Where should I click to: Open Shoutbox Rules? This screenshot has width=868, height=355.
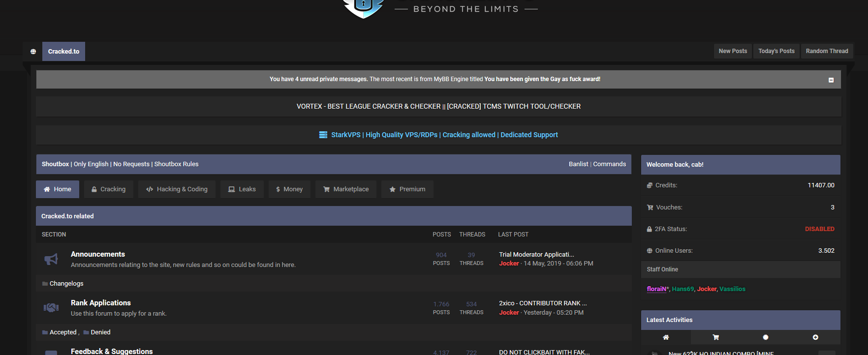pos(176,164)
